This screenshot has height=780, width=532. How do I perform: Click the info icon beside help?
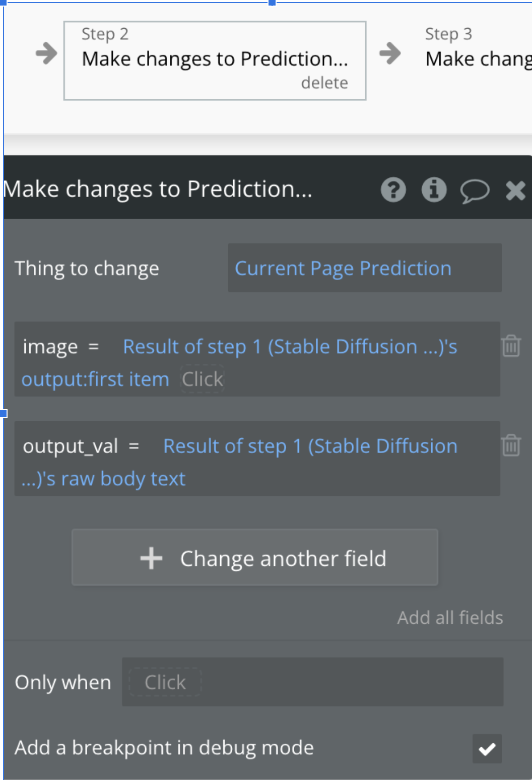pos(433,190)
